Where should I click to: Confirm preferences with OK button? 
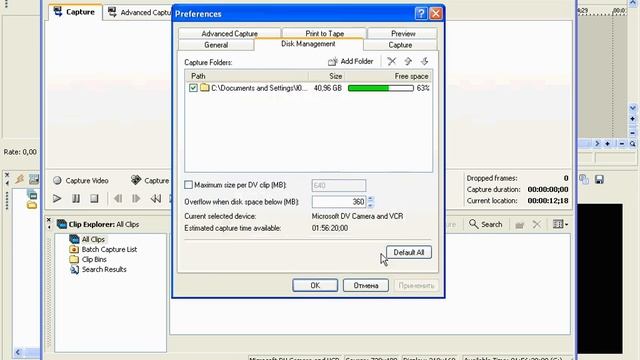point(315,285)
